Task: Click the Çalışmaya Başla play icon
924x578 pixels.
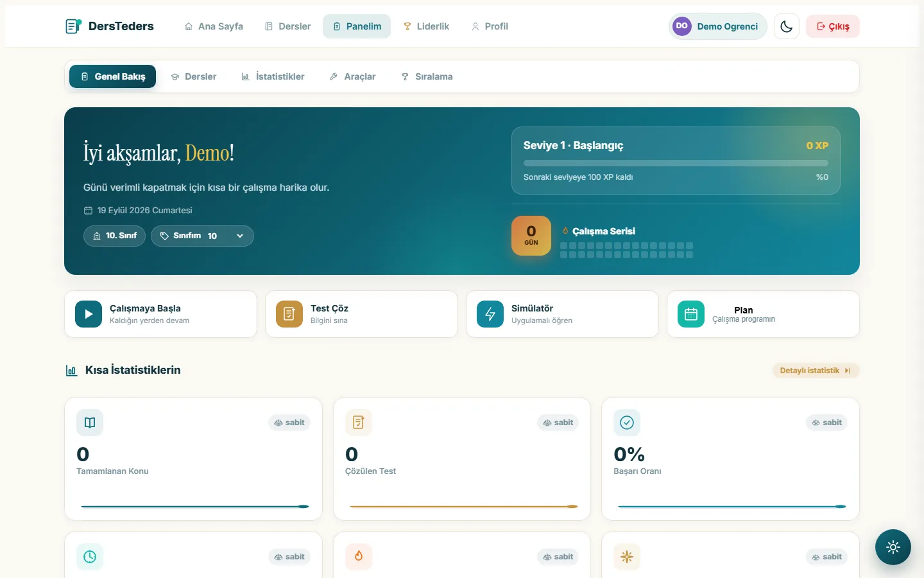Action: (89, 314)
